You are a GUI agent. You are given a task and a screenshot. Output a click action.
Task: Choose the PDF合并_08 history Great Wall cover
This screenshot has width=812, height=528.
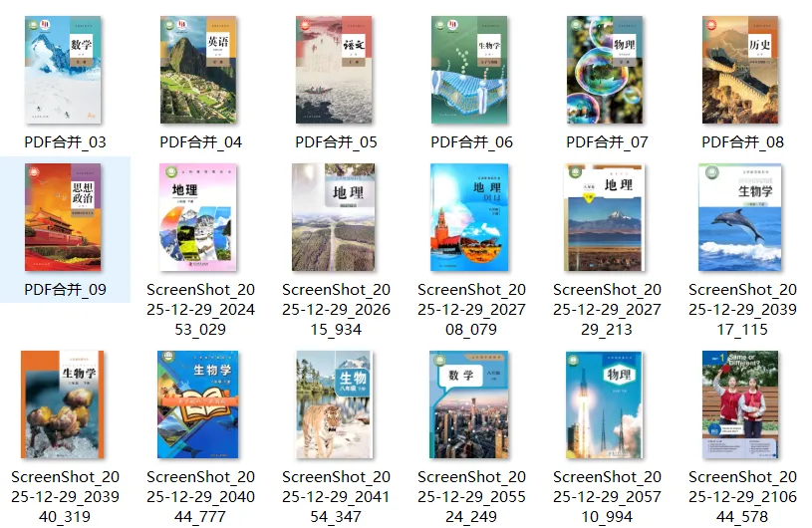[x=740, y=70]
